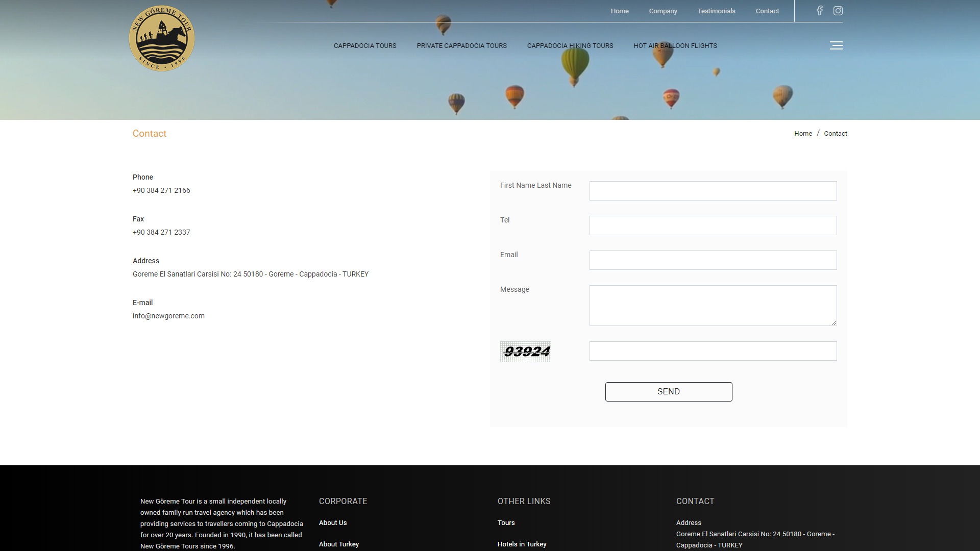Viewport: 980px width, 551px height.
Task: Click the Home breadcrumb link
Action: pyautogui.click(x=803, y=133)
